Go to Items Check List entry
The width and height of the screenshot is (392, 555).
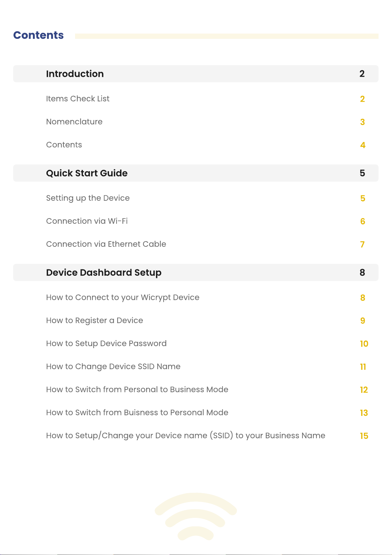tap(78, 99)
